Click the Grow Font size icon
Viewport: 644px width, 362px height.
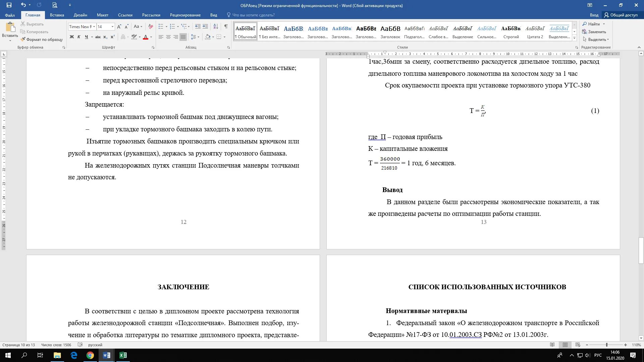pos(119,26)
